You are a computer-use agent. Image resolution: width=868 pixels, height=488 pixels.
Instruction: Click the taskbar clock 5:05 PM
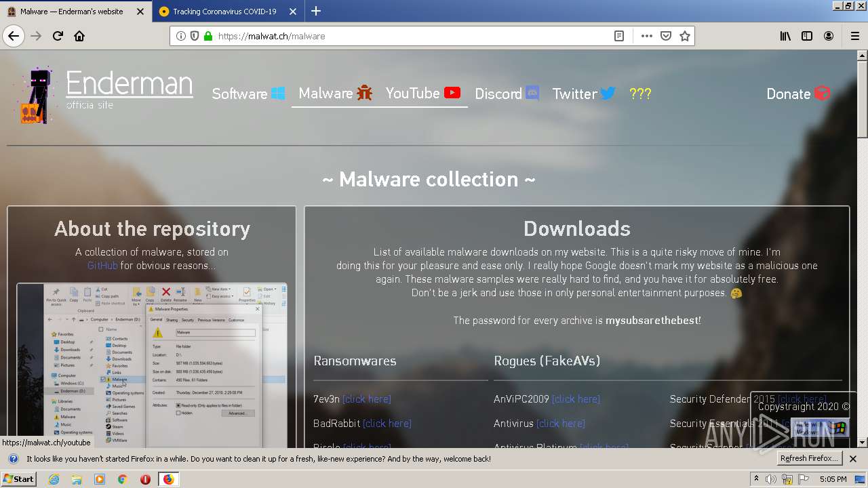point(833,479)
